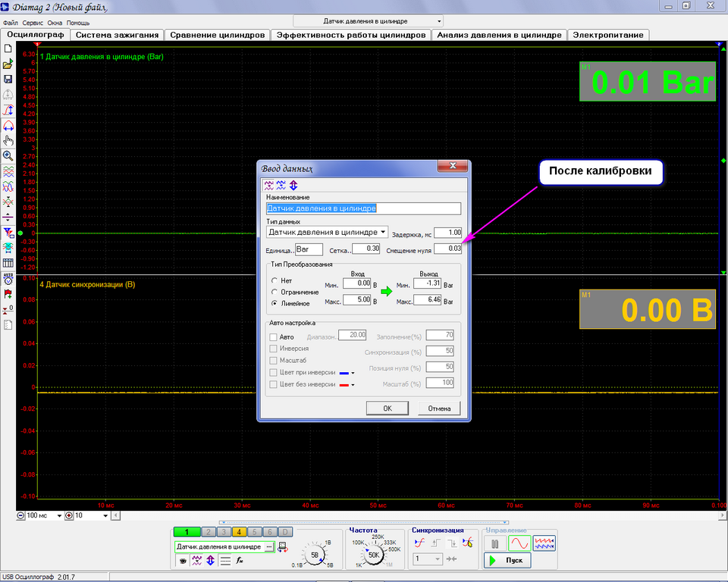Open the Окна menu
Image resolution: width=728 pixels, height=582 pixels.
55,23
